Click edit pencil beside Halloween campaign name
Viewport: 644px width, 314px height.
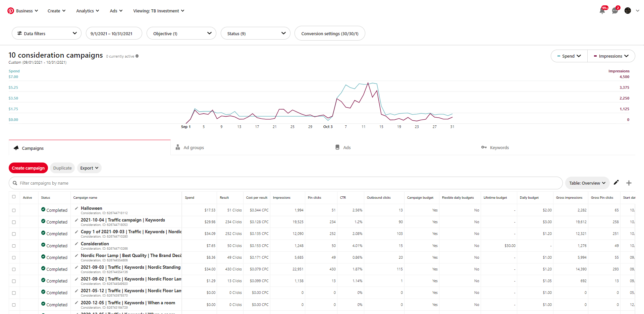[76, 208]
